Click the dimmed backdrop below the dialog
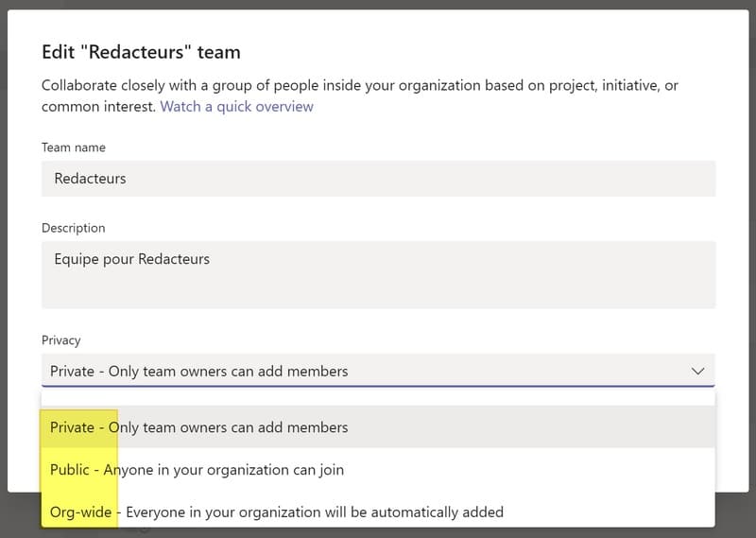 (378, 531)
